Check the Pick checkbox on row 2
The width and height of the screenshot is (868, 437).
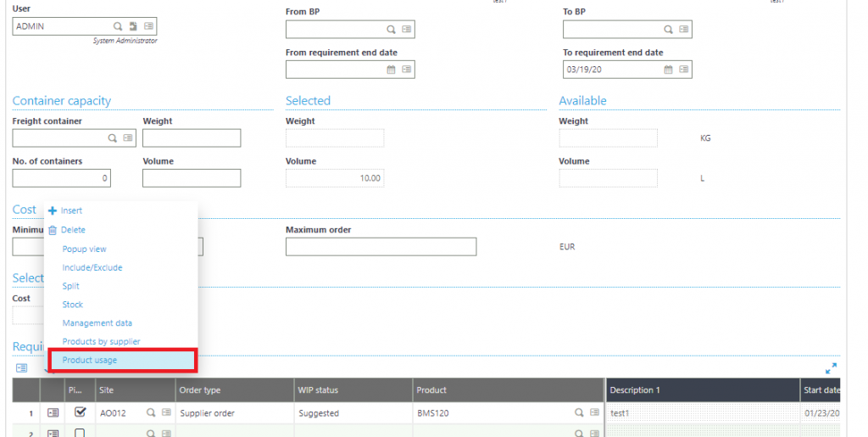click(80, 433)
